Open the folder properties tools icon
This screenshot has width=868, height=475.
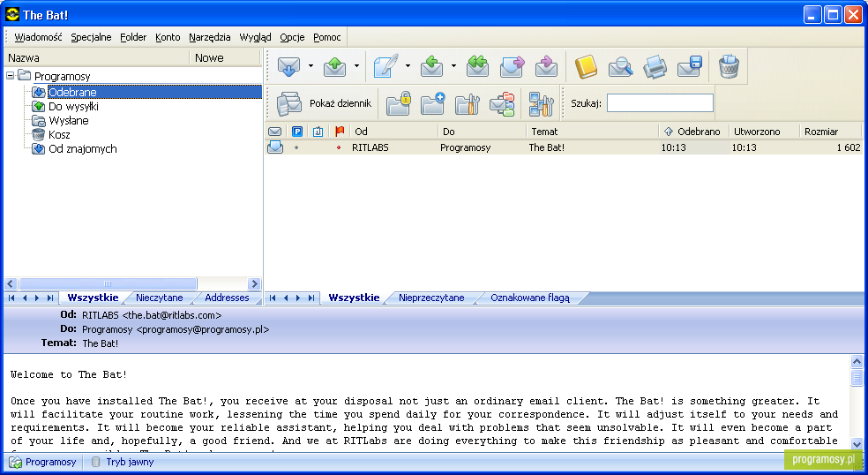click(467, 103)
